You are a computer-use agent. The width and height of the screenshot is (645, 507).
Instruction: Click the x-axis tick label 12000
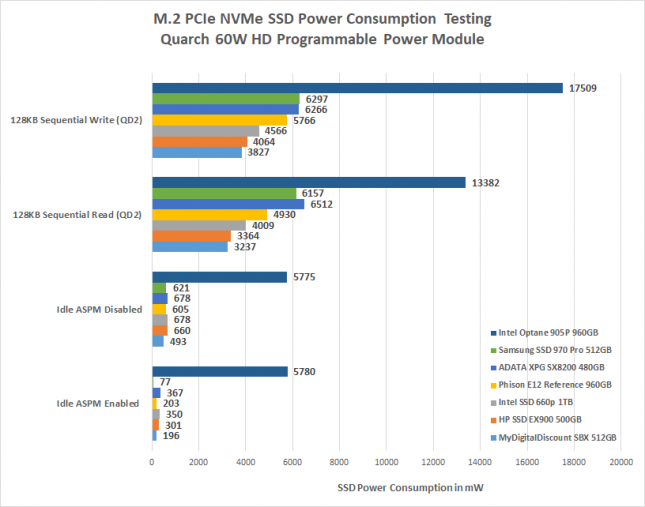tap(433, 462)
